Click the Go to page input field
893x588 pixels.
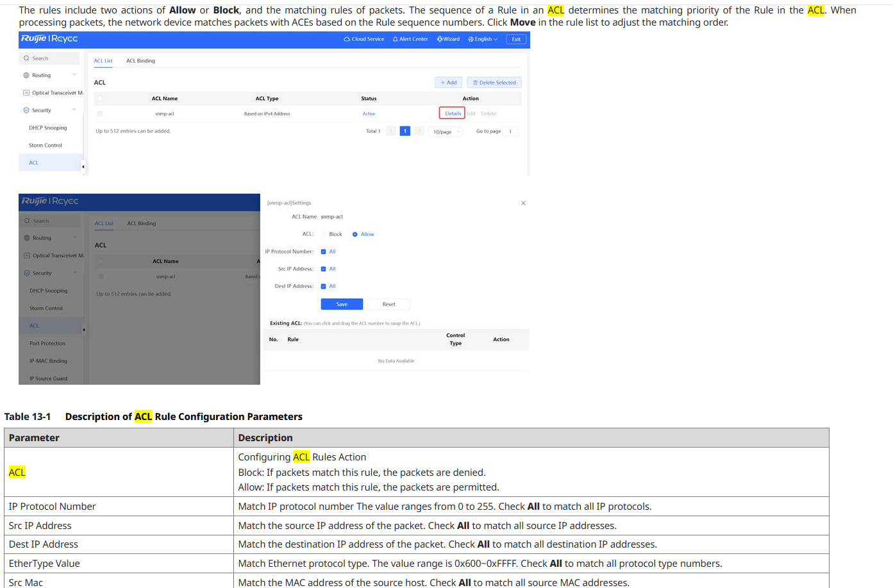coord(510,131)
